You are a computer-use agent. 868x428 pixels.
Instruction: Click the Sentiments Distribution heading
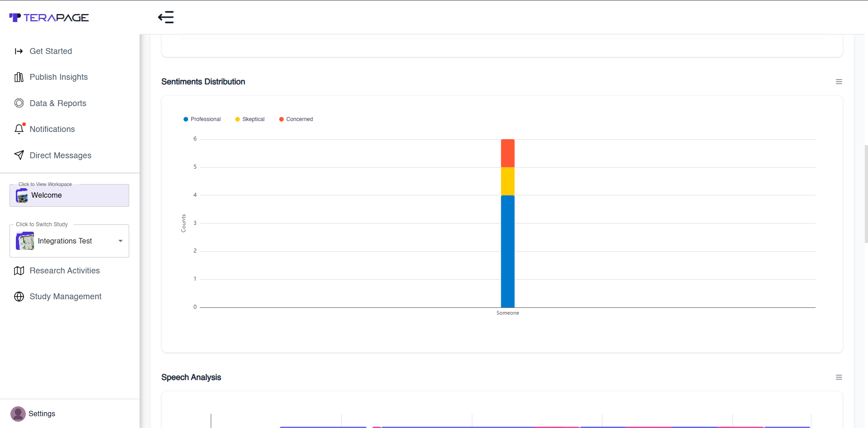coord(203,82)
